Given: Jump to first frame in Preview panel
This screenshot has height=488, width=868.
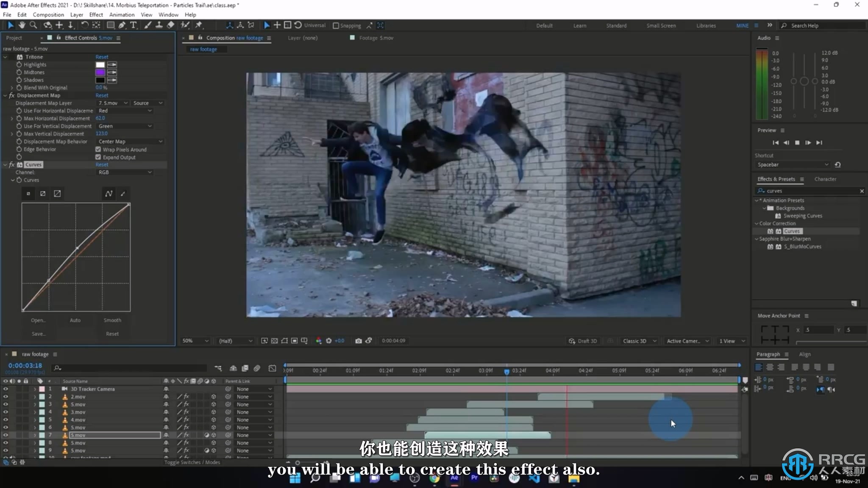Looking at the screenshot, I should (776, 143).
